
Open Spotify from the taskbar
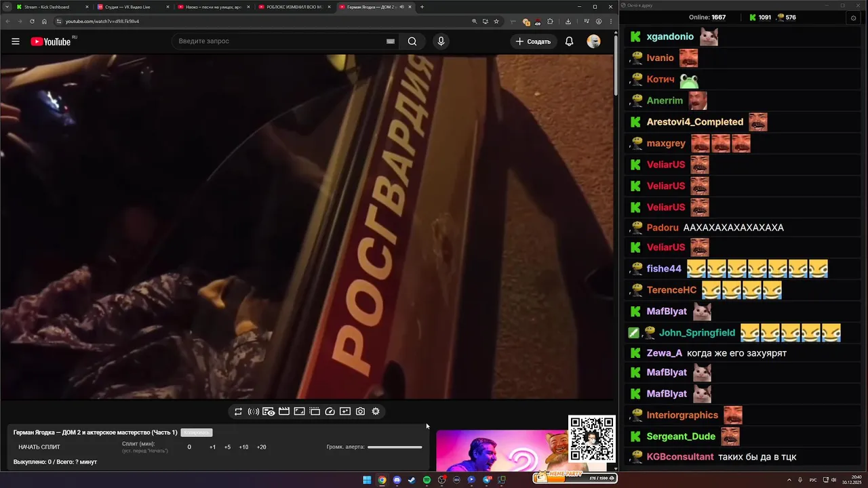click(427, 480)
